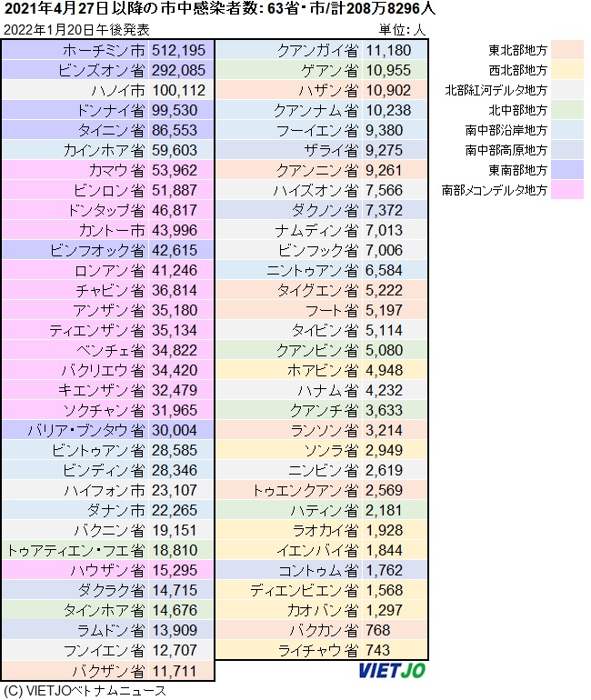Viewport: 591px width, 700px height.
Task: Click the カインホア省 row name
Action: point(104,150)
